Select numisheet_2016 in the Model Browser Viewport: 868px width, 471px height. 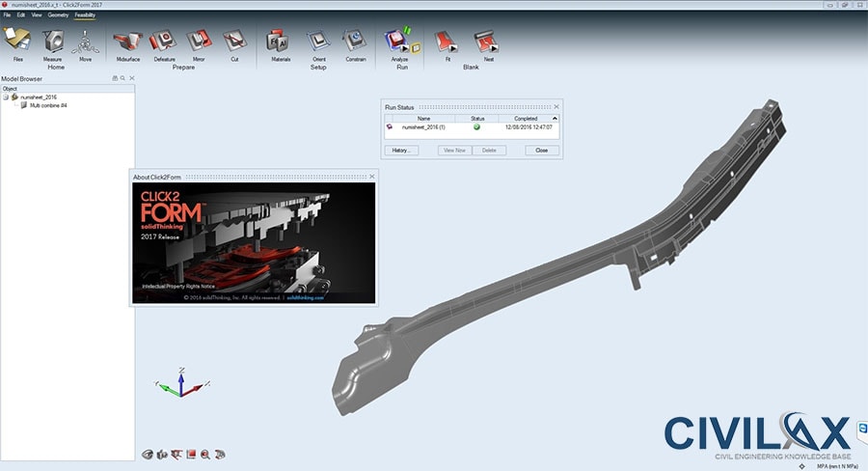[x=39, y=97]
